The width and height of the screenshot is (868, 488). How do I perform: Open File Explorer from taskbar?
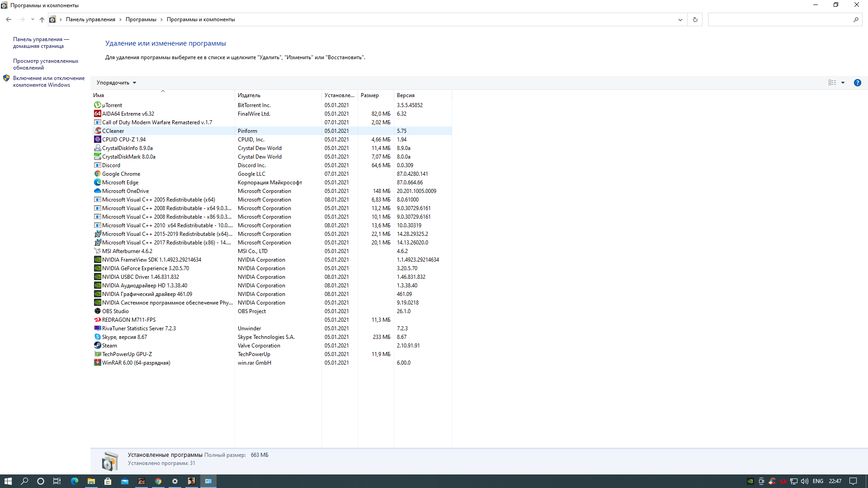pyautogui.click(x=91, y=481)
